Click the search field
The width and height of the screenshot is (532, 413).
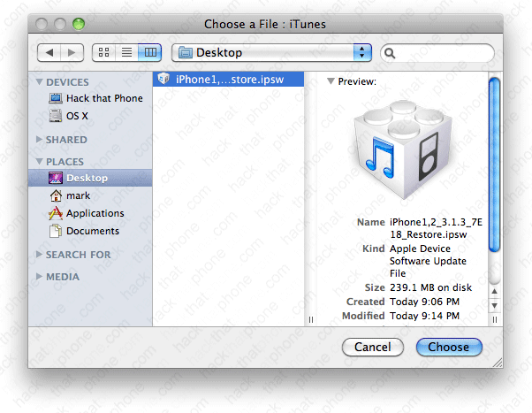click(437, 53)
